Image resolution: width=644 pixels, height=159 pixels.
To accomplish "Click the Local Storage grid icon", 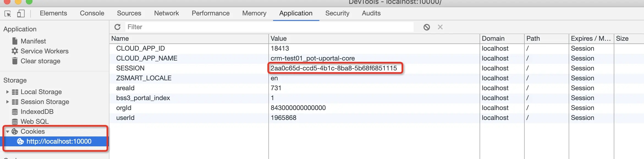I will 15,92.
